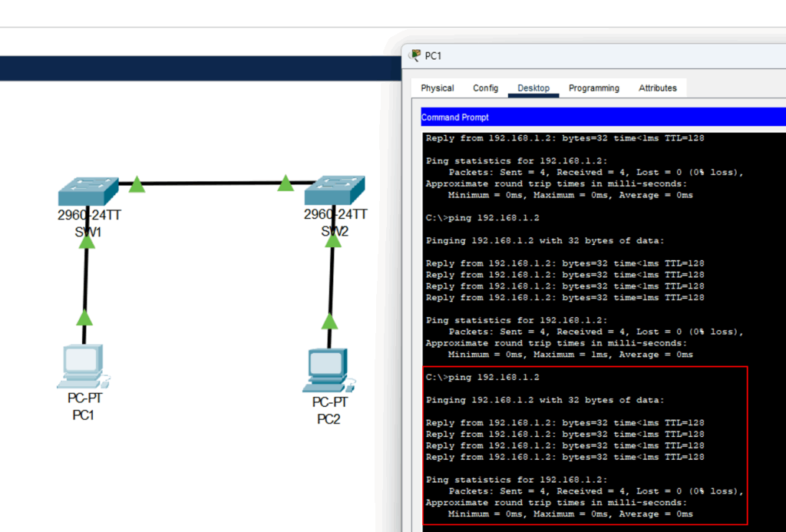
Task: Switch to the Physical tab
Action: 438,88
